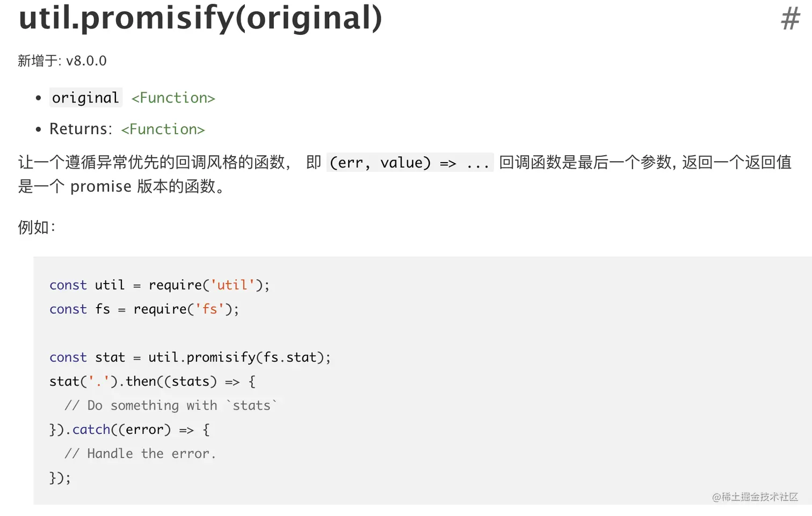Click the (err, value) => ... inline code
Viewport: 812px width, 516px height.
click(410, 162)
